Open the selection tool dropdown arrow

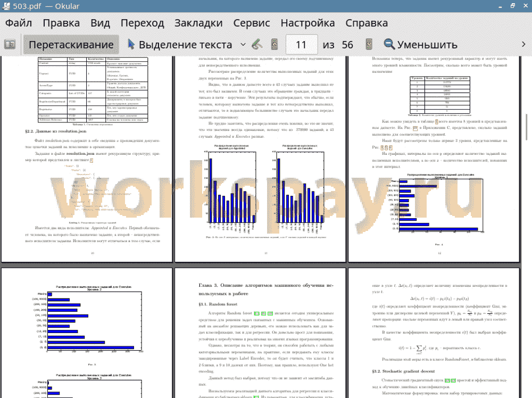[x=243, y=45]
